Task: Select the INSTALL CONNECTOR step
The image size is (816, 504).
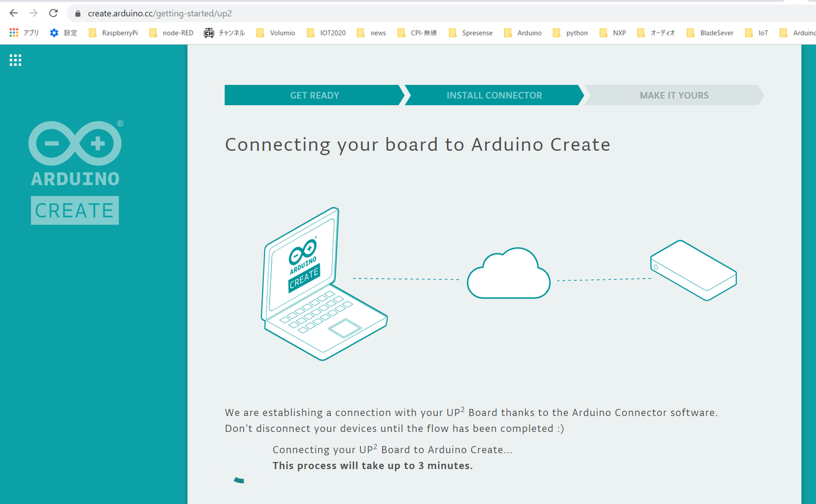Action: click(x=494, y=95)
